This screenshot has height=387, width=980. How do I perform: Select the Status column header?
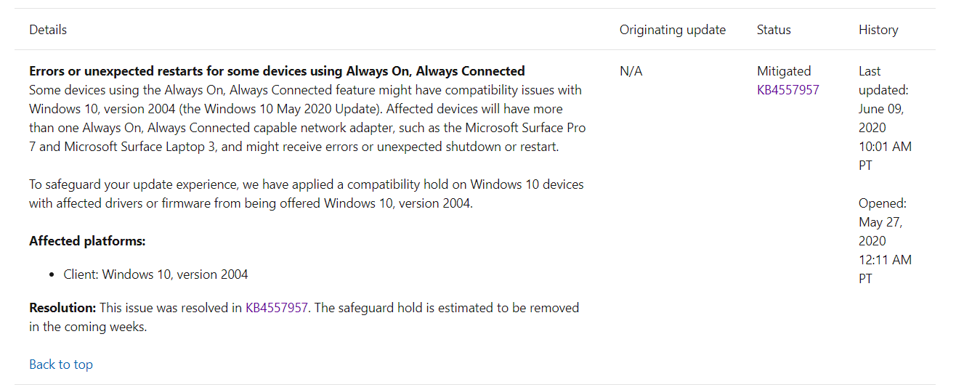click(774, 30)
